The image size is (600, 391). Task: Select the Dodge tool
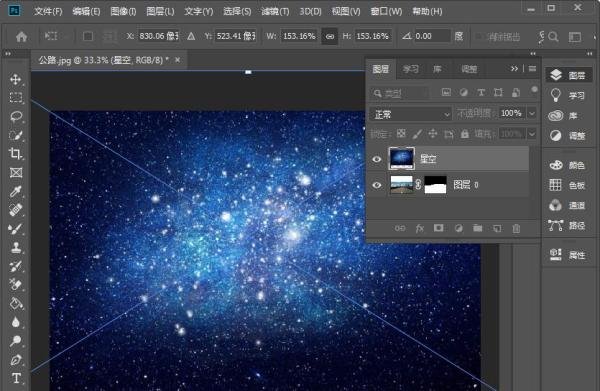(x=16, y=340)
